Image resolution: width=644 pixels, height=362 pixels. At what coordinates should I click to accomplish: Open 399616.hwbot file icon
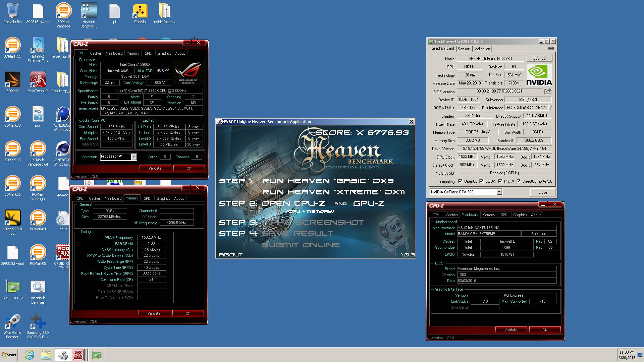click(x=38, y=13)
